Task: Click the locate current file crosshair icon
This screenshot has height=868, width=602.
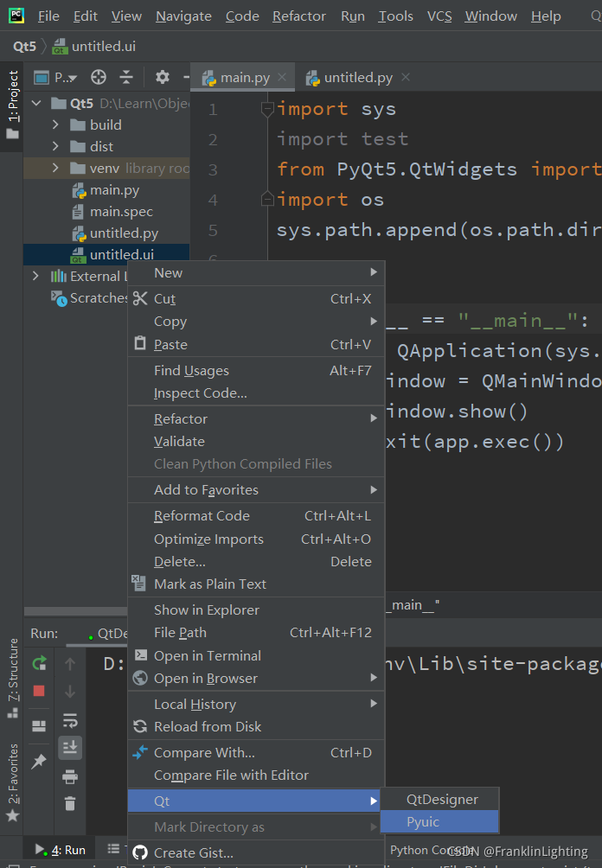Action: tap(99, 77)
